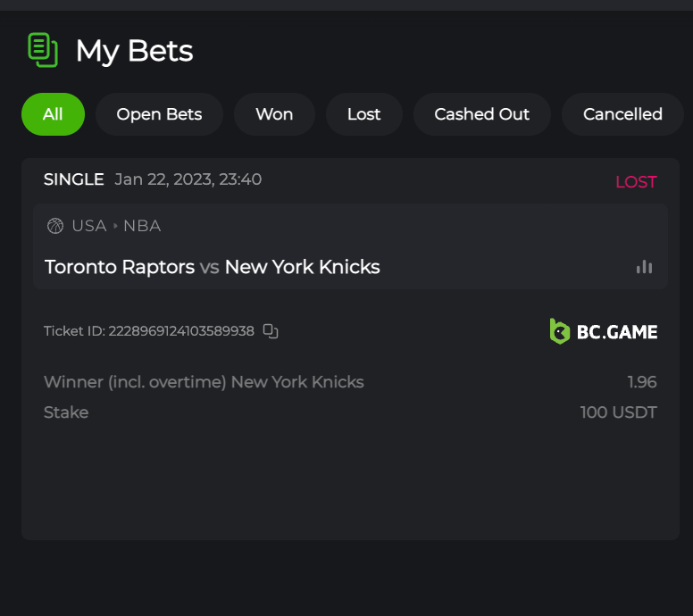Switch to the Open Bets tab

pos(159,114)
